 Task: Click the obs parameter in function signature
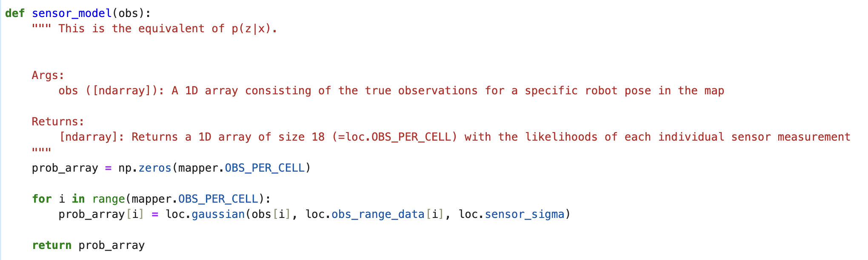(128, 13)
